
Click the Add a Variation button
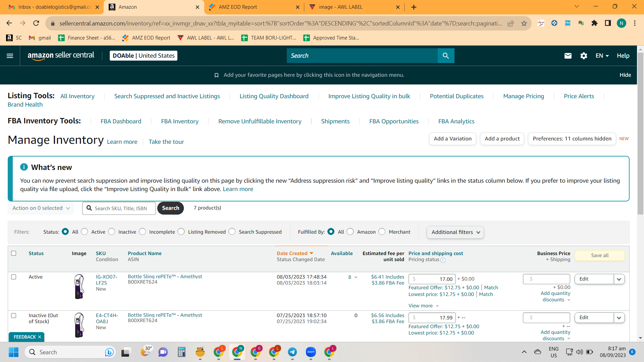click(452, 139)
